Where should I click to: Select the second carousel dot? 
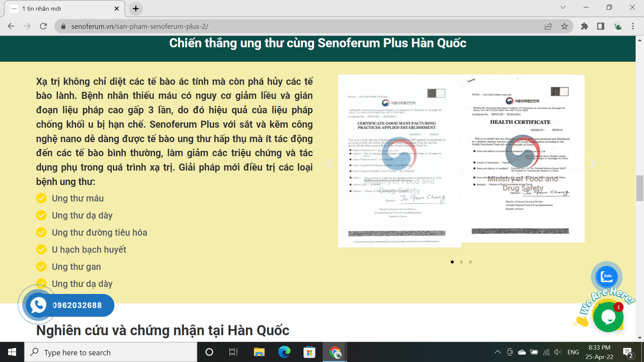[461, 262]
